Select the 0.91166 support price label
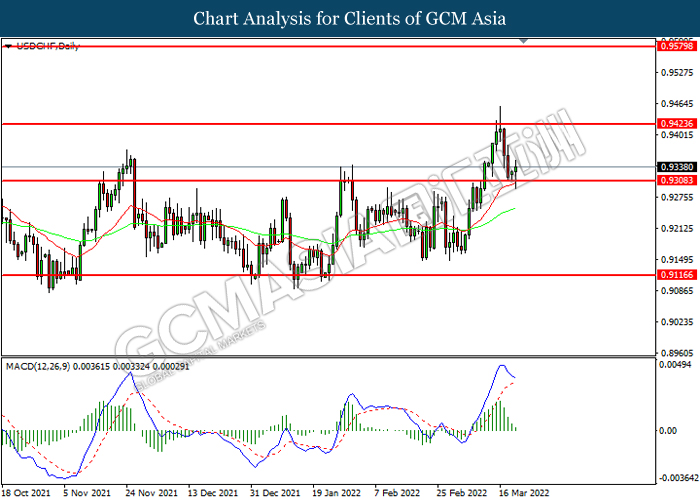Viewport: 700px width, 500px height. [x=677, y=275]
